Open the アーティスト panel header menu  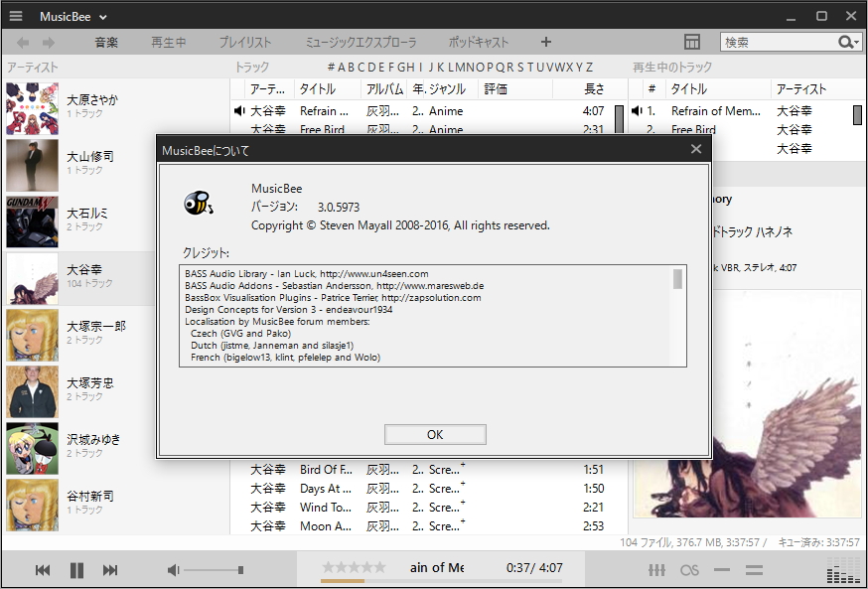[x=30, y=66]
